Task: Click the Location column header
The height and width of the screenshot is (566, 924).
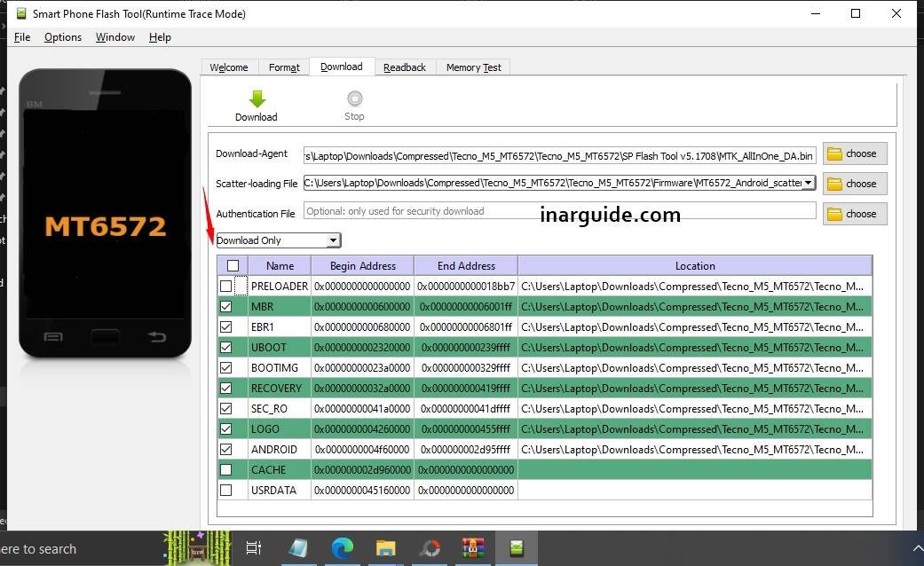Action: click(x=695, y=265)
